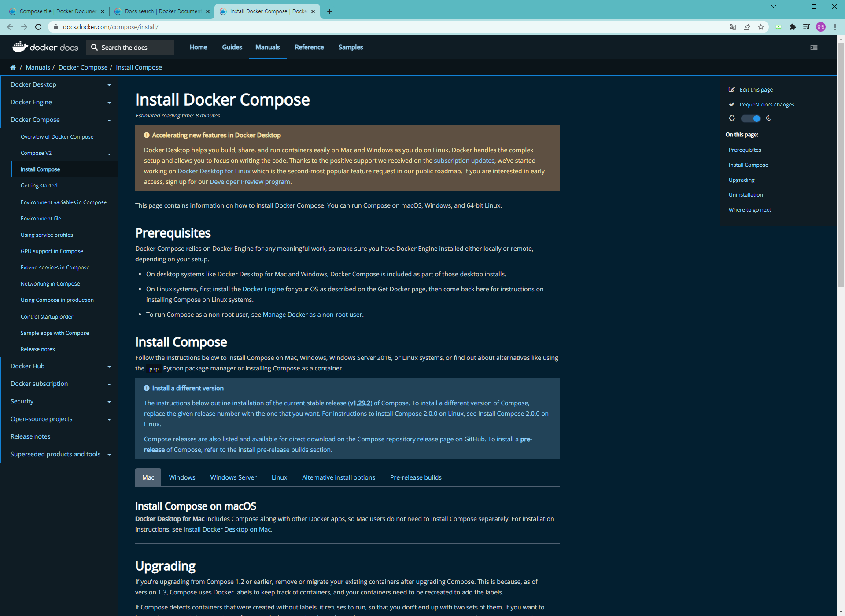Screen dimensions: 845x616
Task: Select Pre-release builds tab
Action: click(416, 477)
